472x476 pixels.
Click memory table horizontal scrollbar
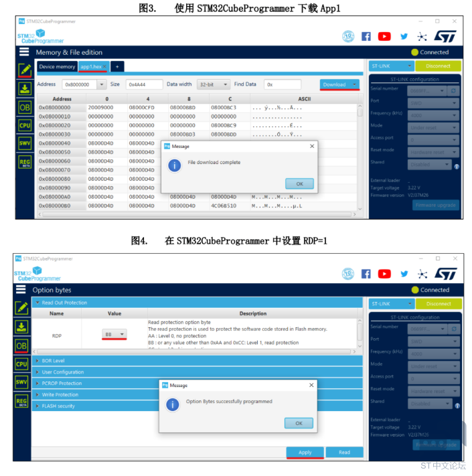(197, 214)
